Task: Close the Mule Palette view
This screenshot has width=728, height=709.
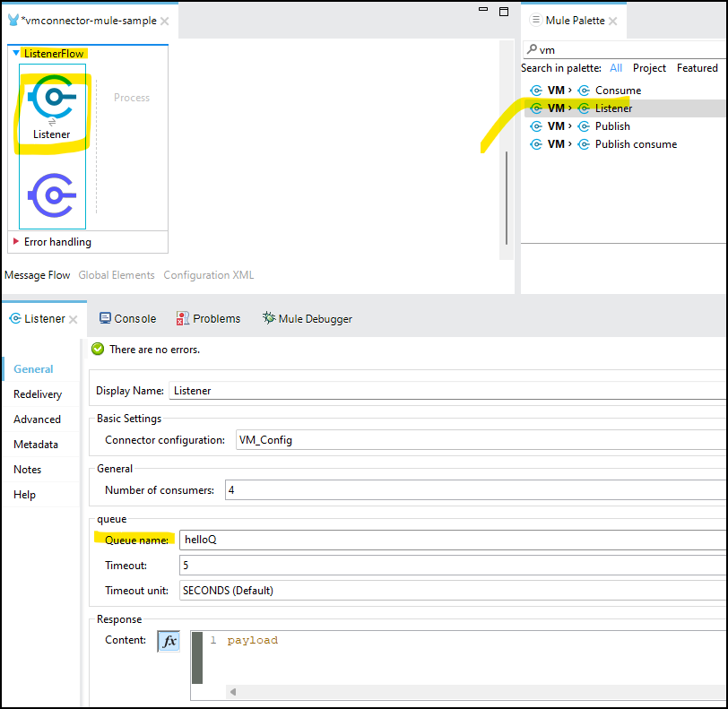Action: (x=613, y=21)
